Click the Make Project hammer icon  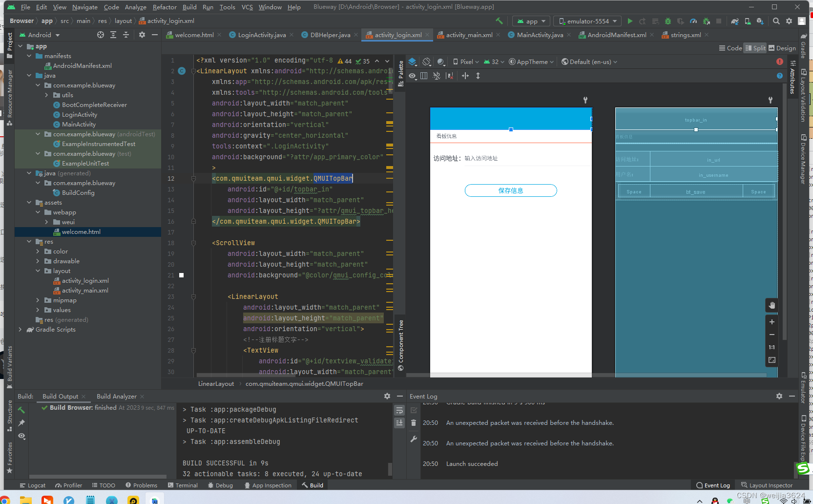click(x=499, y=21)
